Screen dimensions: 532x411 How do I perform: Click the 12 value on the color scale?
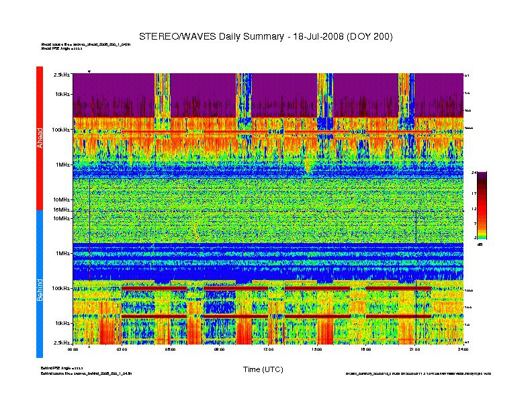pyautogui.click(x=474, y=209)
